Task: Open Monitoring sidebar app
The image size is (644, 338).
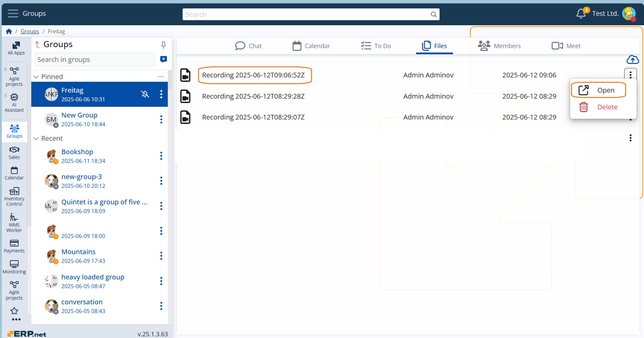Action: tap(14, 267)
